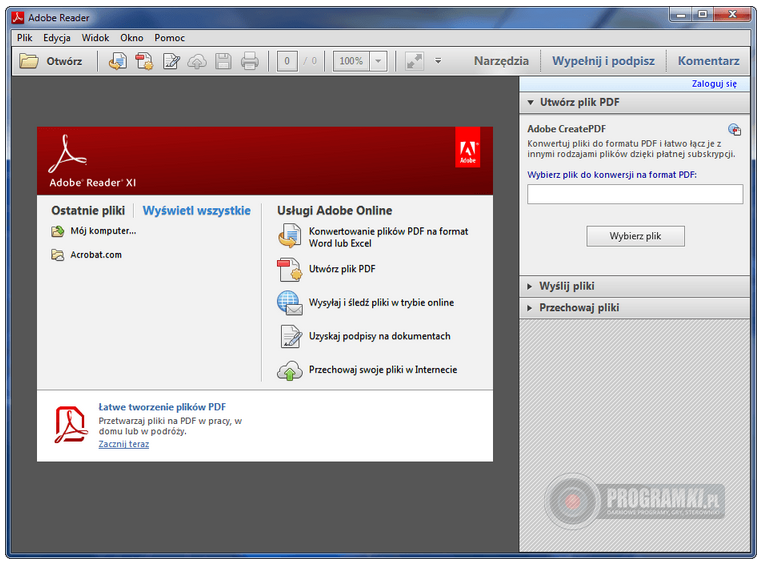
Task: Click the Mój komputer... entry text
Action: (103, 231)
